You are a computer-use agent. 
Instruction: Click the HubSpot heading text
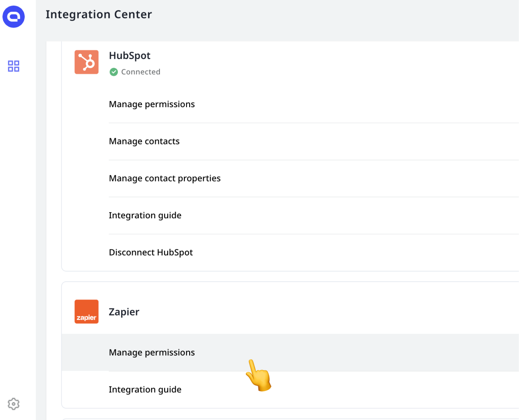(130, 56)
